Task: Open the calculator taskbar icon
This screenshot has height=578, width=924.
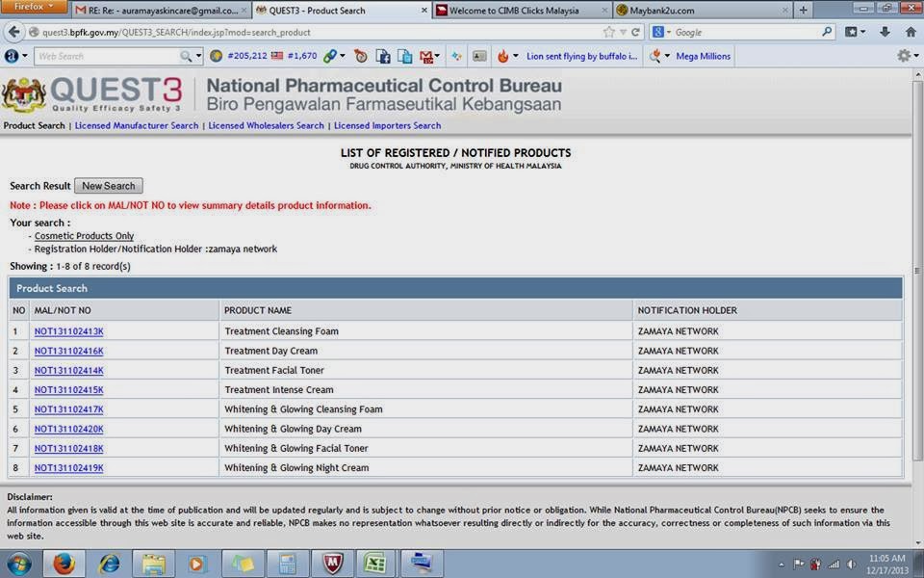Action: (288, 564)
